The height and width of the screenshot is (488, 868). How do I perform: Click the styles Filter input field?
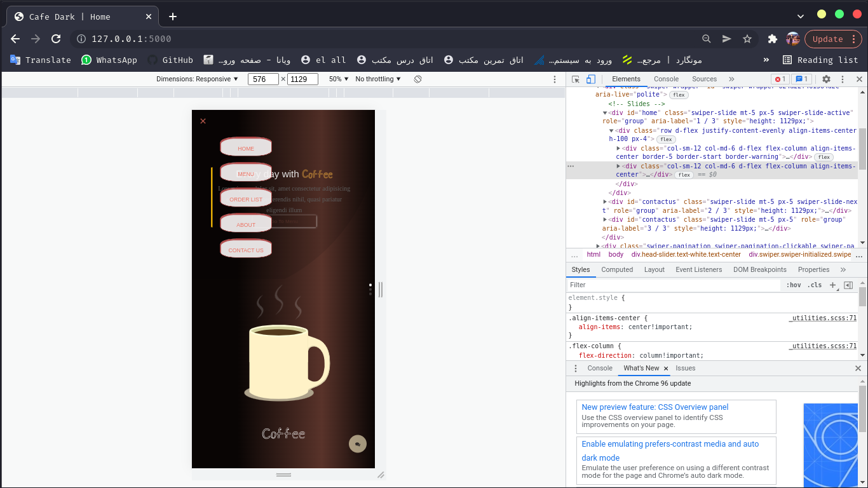point(674,285)
